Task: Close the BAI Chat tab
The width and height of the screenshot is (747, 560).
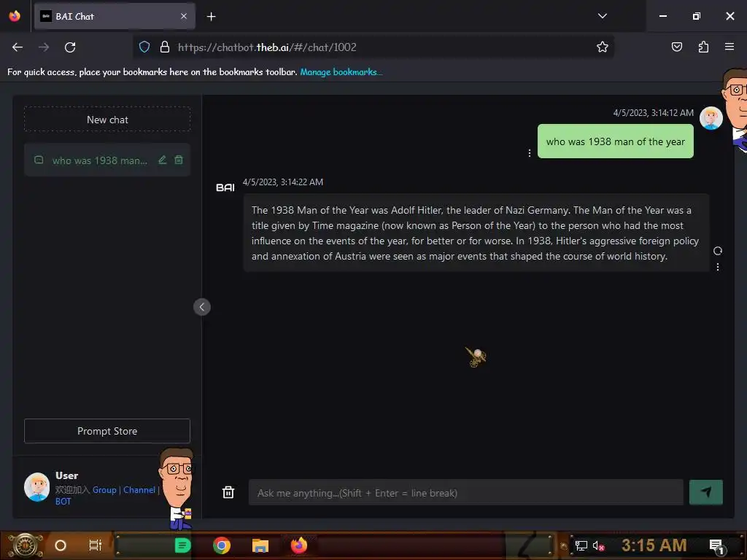Action: click(184, 16)
